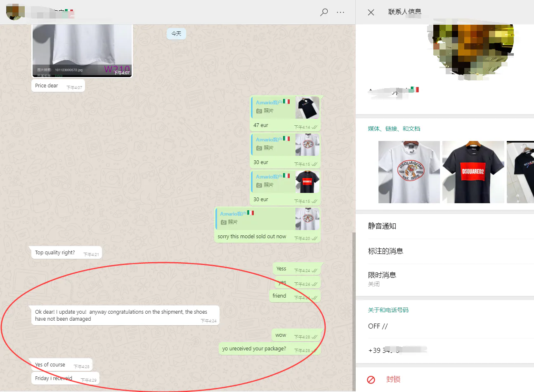The height and width of the screenshot is (392, 534).
Task: Open the three-dot chat menu
Action: [340, 12]
